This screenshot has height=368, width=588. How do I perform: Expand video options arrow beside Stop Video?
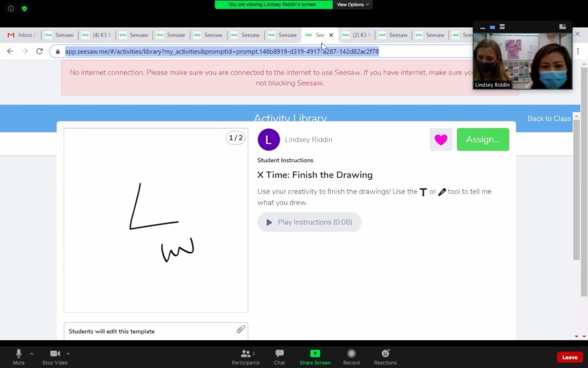68,354
